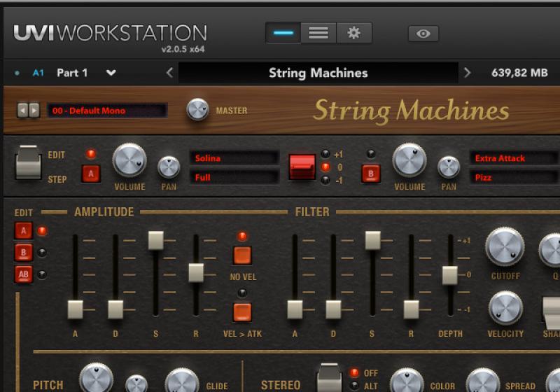The width and height of the screenshot is (560, 392).
Task: Click the eye preview icon
Action: click(423, 34)
